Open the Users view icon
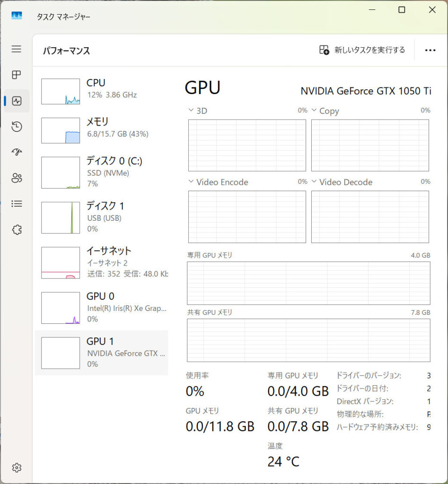This screenshot has height=484, width=448. 16,178
